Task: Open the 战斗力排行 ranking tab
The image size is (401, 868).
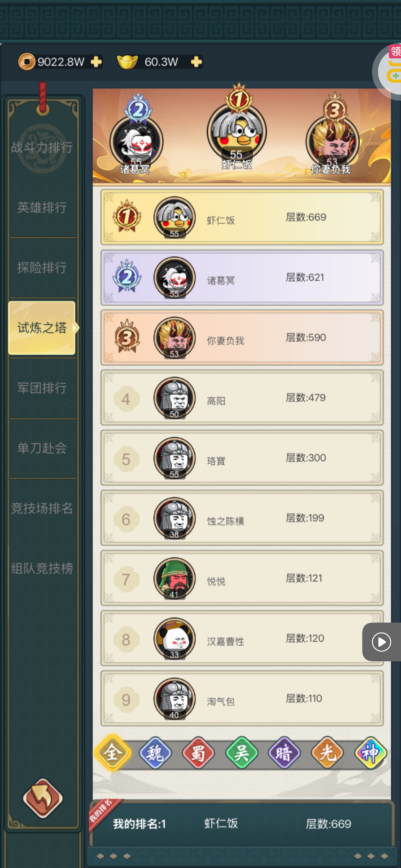Action: (42, 147)
